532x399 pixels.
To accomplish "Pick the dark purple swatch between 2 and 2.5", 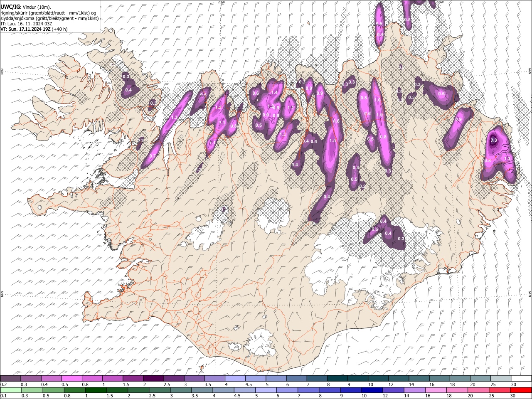I will pos(153,379).
